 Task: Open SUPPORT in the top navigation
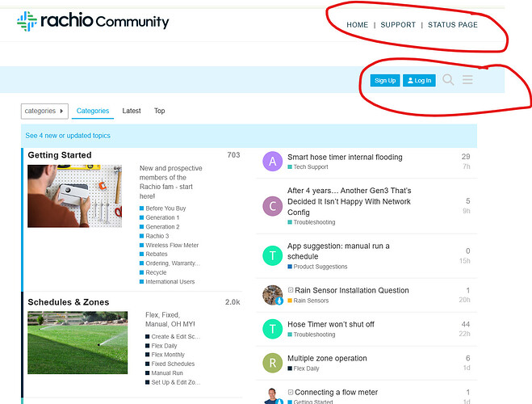coord(398,25)
